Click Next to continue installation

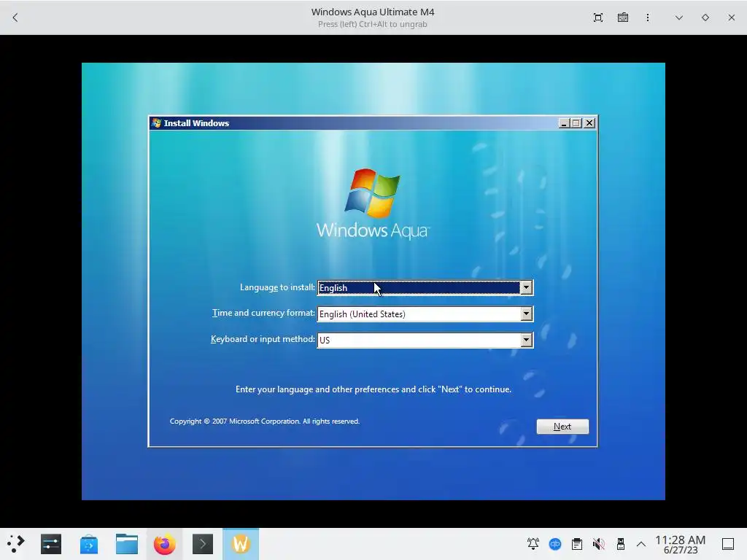click(x=562, y=427)
